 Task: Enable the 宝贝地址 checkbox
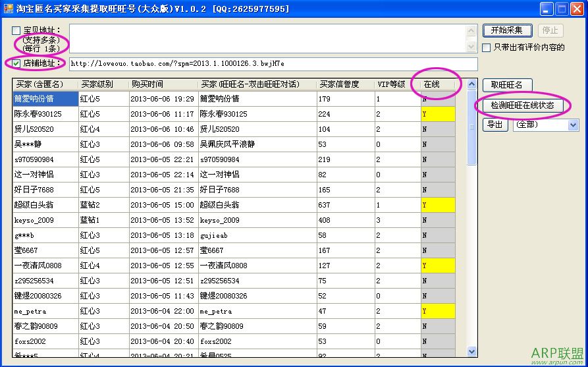coord(16,30)
